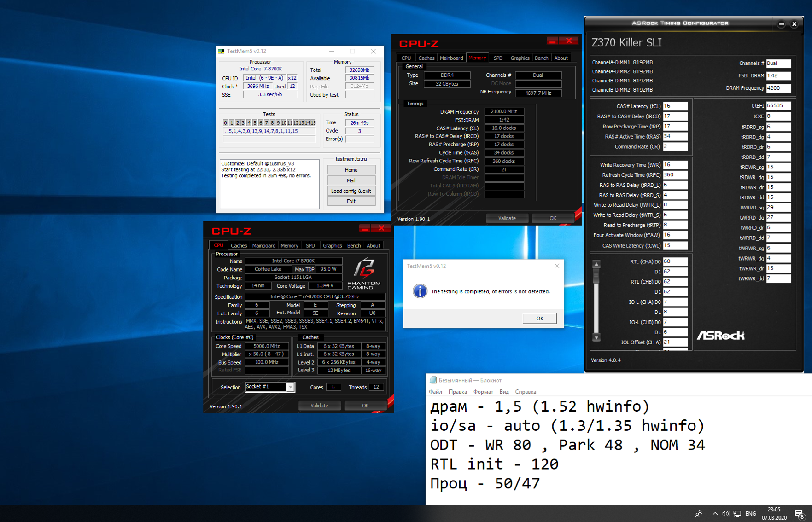Switch to Caches tab in CPU-Z Memory window
The width and height of the screenshot is (812, 522).
click(x=426, y=58)
